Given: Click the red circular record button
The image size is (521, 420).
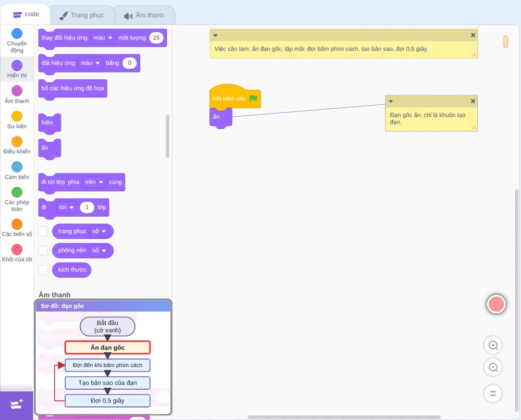Looking at the screenshot, I should point(496,304).
